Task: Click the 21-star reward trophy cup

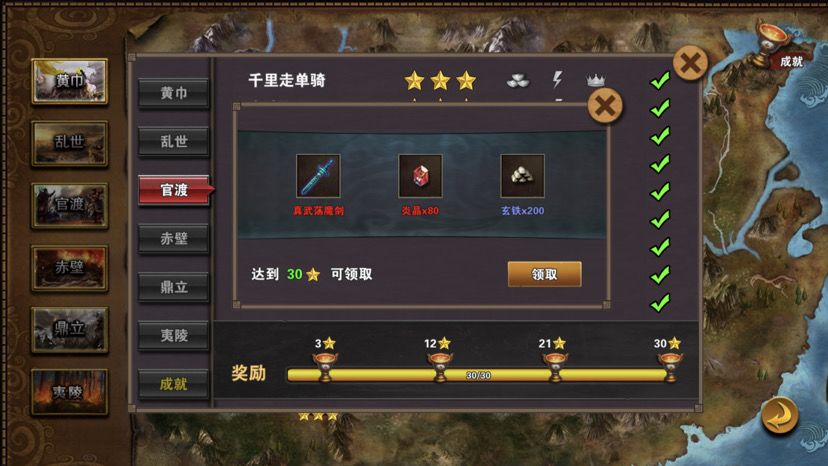Action: pos(554,366)
